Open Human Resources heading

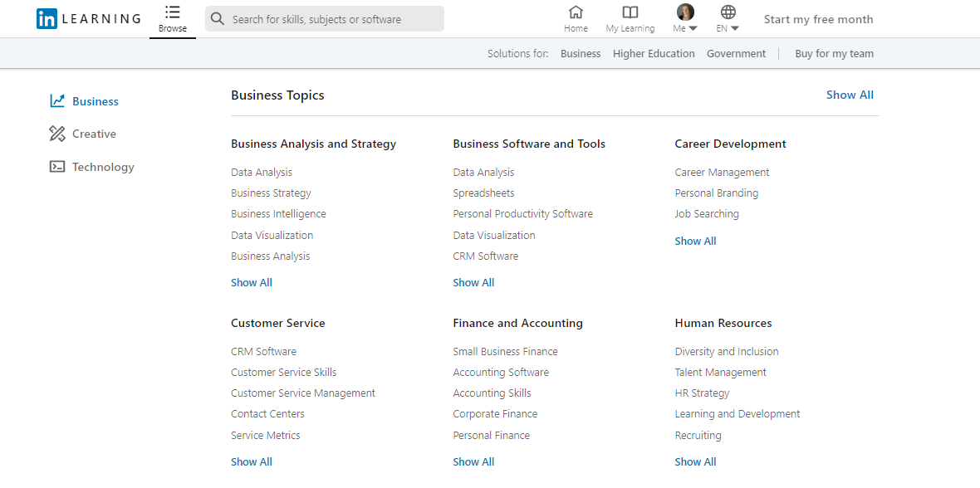[723, 323]
